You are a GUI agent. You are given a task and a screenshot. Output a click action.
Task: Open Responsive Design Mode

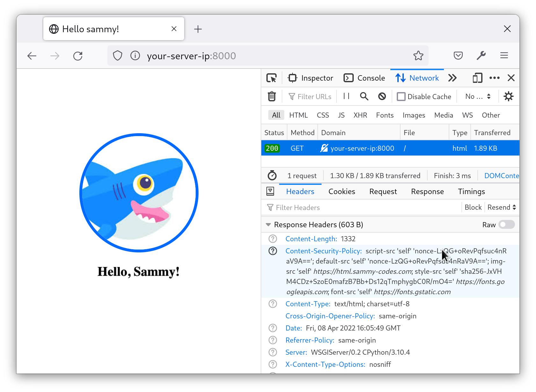pos(477,78)
